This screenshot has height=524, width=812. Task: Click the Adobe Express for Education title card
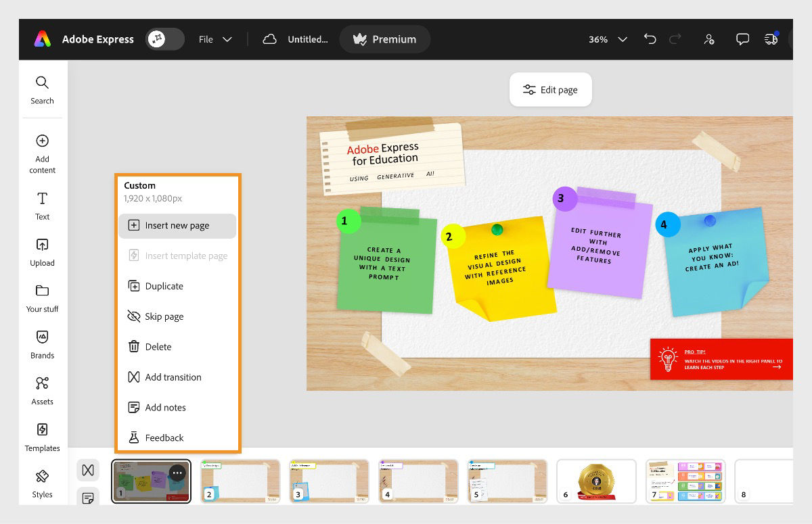coord(392,158)
